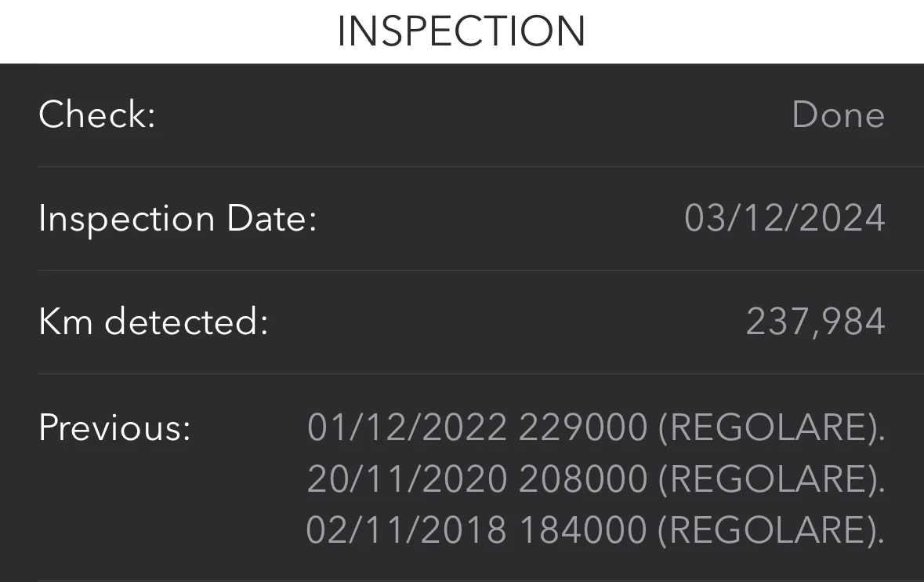Tap the previous inspection date 01/12/2022
The width and height of the screenshot is (924, 582).
[x=407, y=427]
